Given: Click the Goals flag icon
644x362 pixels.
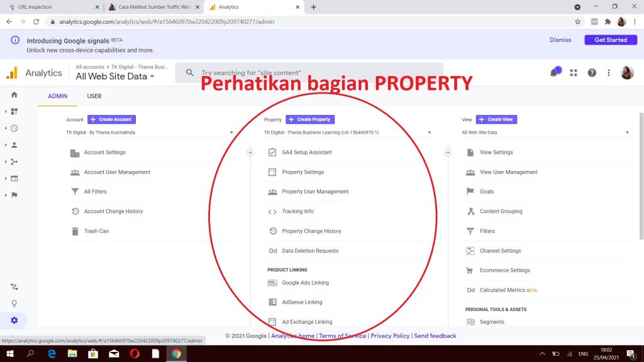Looking at the screenshot, I should pos(470,191).
